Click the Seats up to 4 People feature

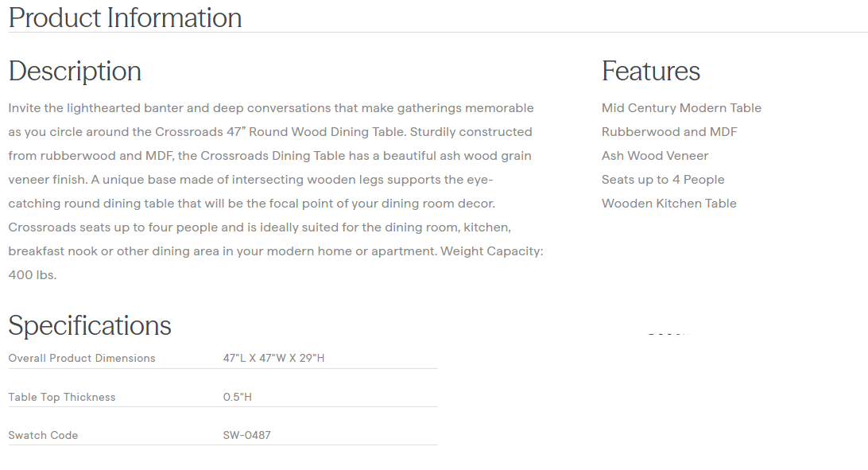point(663,180)
